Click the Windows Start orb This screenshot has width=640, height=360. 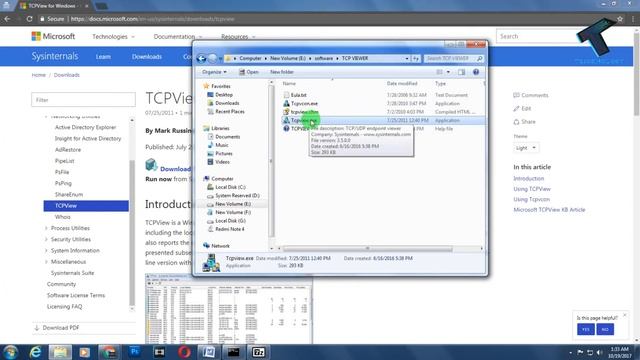pyautogui.click(x=10, y=352)
